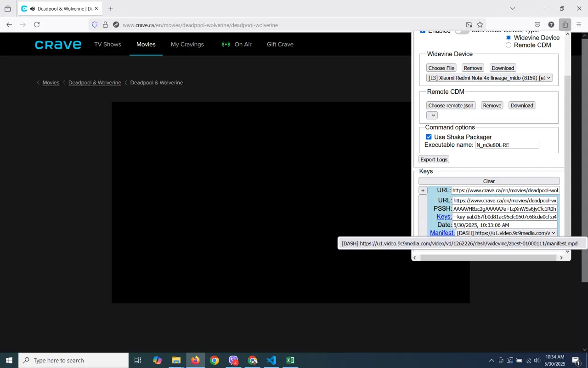The height and width of the screenshot is (368, 588).
Task: Open Excel from the taskbar
Action: 290,360
